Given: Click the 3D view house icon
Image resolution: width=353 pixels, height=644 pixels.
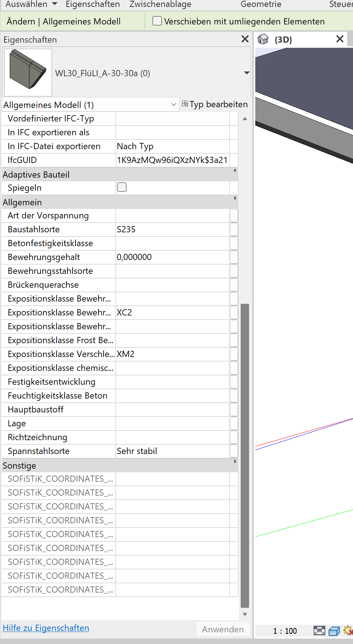Looking at the screenshot, I should tap(263, 39).
